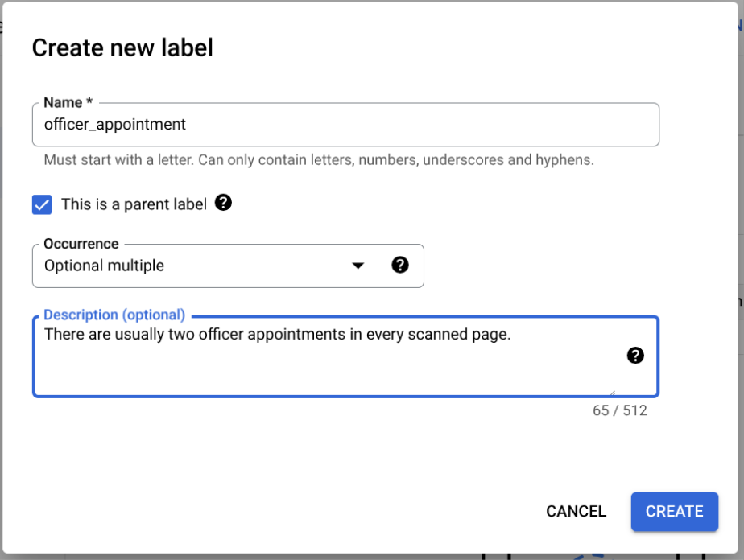744x560 pixels.
Task: Click the 'This is a parent label' text
Action: [134, 204]
